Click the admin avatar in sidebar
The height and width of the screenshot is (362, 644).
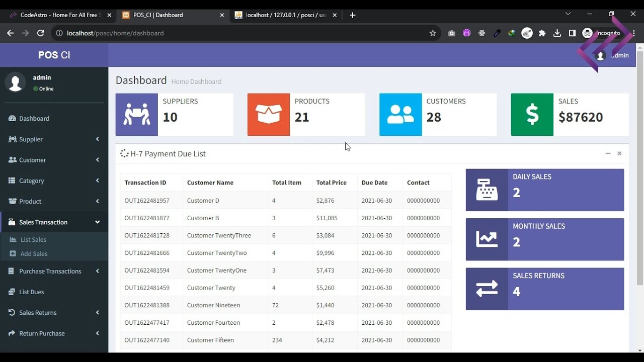(x=15, y=82)
